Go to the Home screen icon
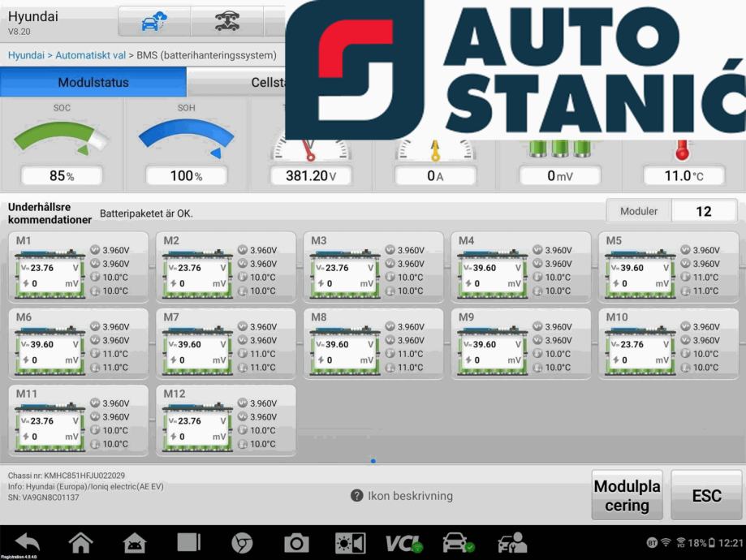The image size is (746, 560). (81, 542)
